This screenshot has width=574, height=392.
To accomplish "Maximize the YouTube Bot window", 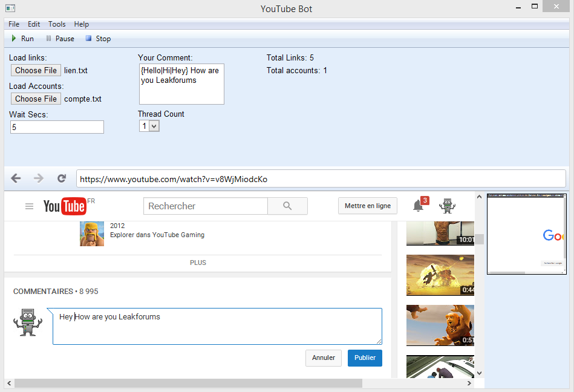I will 535,6.
